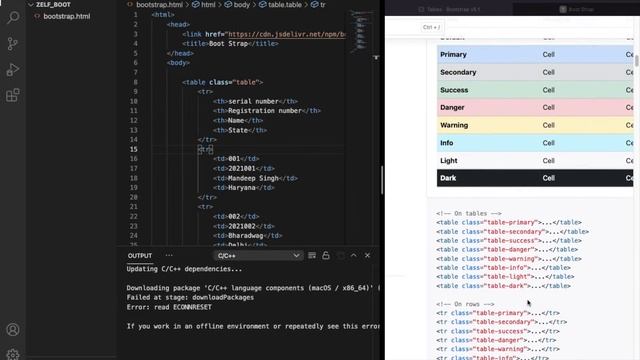Click the 'Mandeep Singh' cell code line

click(255, 178)
